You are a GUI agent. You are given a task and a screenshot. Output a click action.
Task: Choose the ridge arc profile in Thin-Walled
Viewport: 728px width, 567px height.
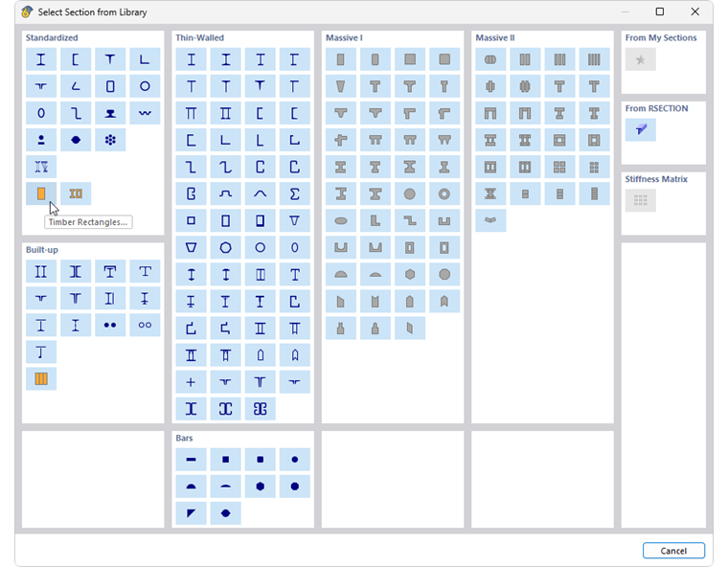[x=260, y=193]
